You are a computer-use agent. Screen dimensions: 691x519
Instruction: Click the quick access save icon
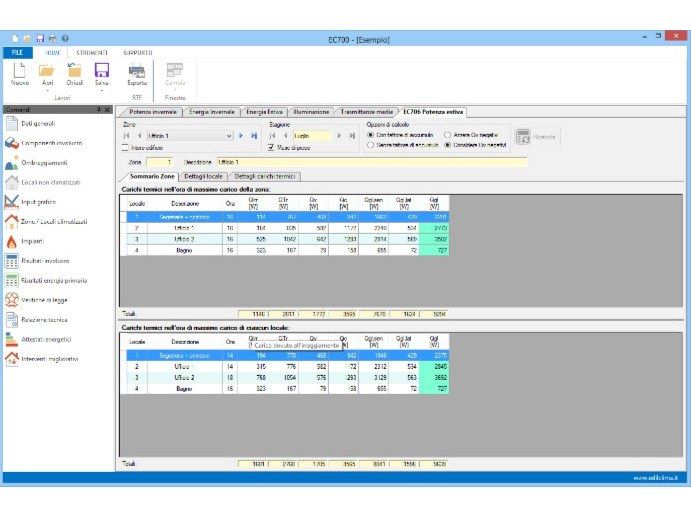[x=40, y=39]
